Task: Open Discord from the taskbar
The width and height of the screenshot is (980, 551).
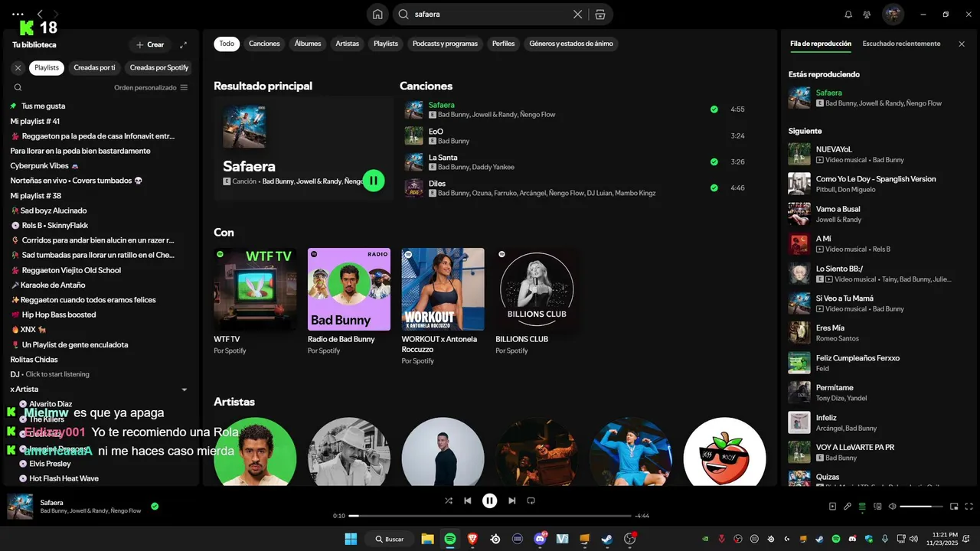Action: [541, 539]
